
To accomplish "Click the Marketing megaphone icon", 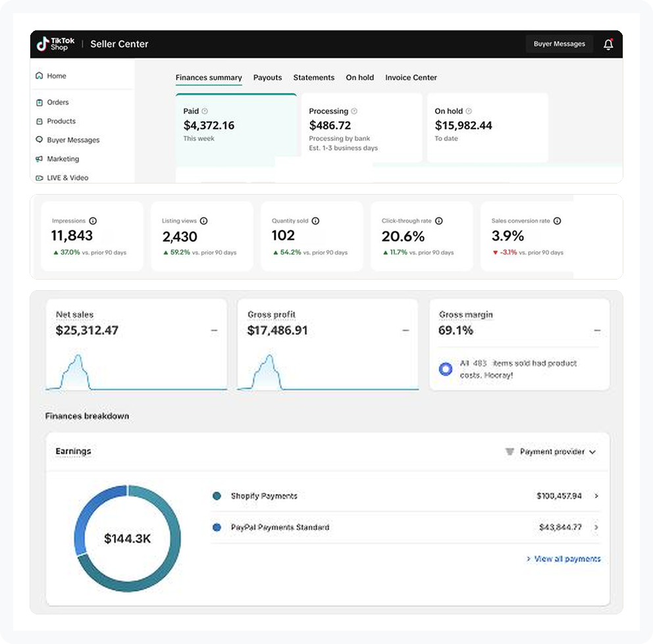I will coord(39,159).
